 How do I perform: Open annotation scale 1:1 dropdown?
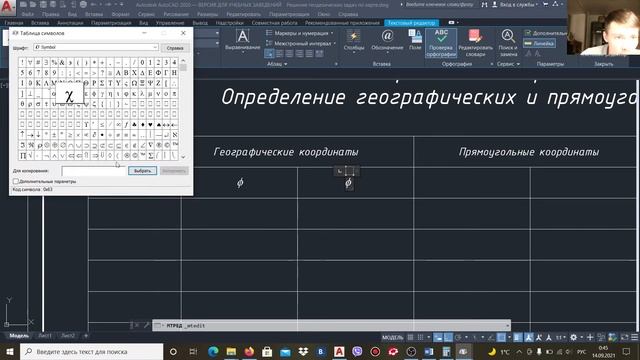561,337
